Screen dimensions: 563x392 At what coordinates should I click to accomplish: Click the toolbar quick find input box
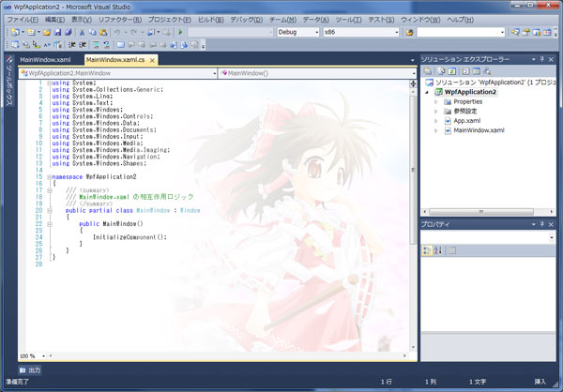461,32
